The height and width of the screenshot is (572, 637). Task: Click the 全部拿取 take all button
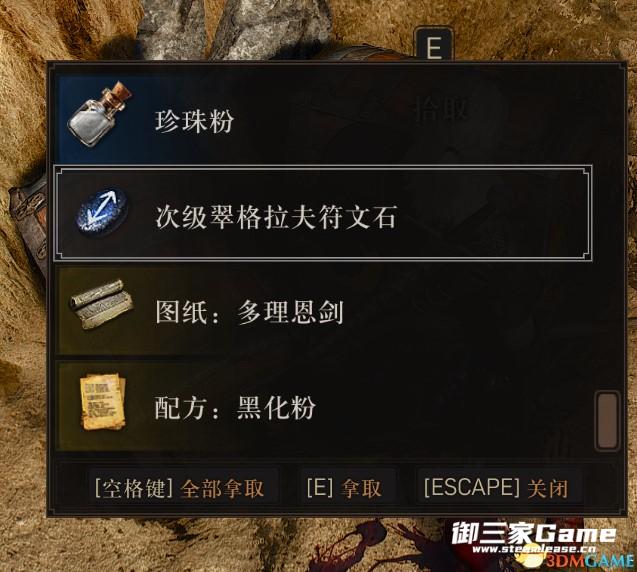(222, 488)
